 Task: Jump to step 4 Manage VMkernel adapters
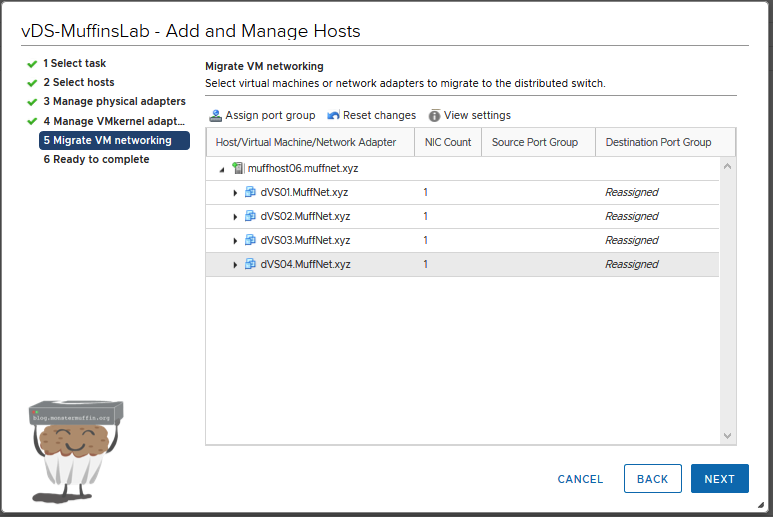114,121
